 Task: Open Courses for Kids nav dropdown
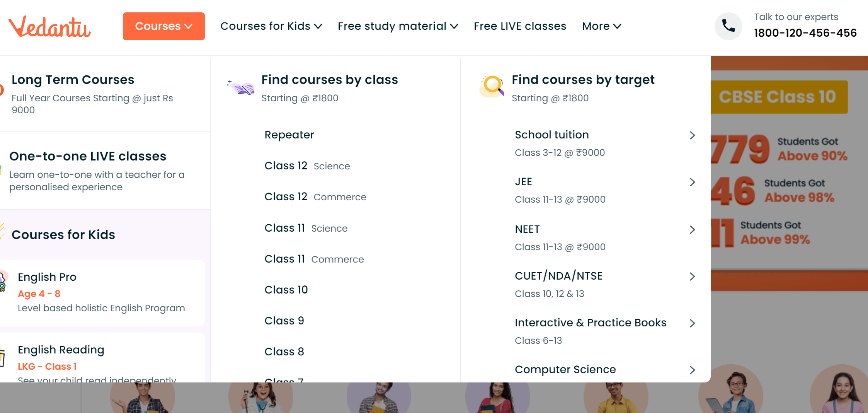271,26
